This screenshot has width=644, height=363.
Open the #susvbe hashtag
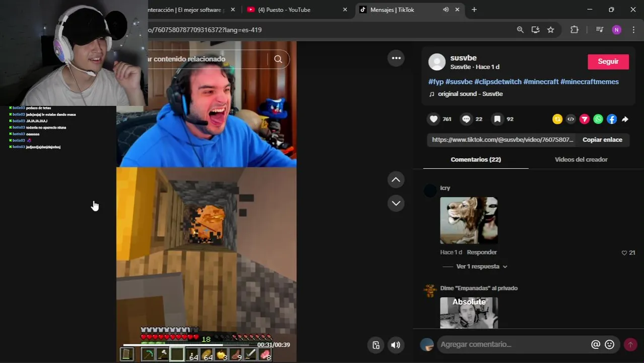[x=459, y=82]
